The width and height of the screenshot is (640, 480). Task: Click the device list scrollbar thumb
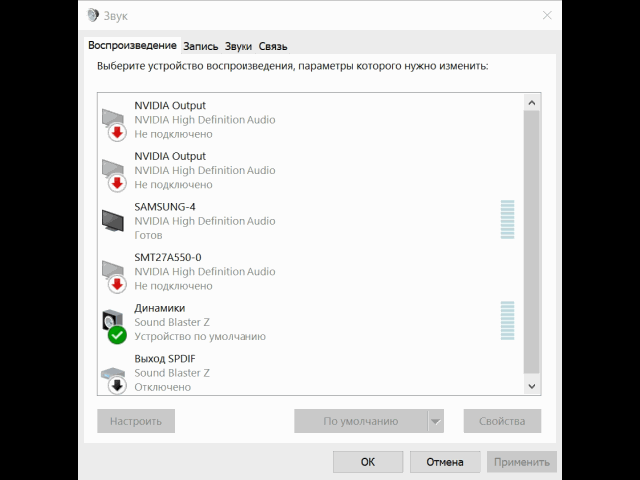pyautogui.click(x=531, y=242)
